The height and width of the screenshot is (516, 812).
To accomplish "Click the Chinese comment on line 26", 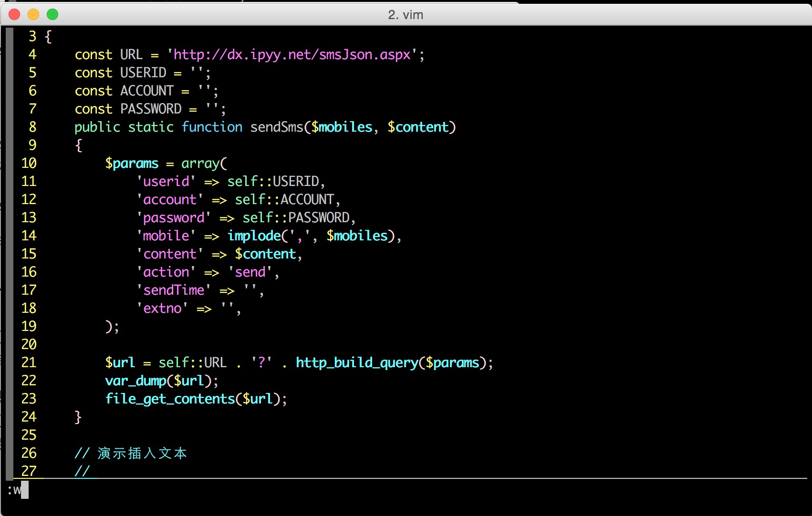I will click(x=141, y=454).
